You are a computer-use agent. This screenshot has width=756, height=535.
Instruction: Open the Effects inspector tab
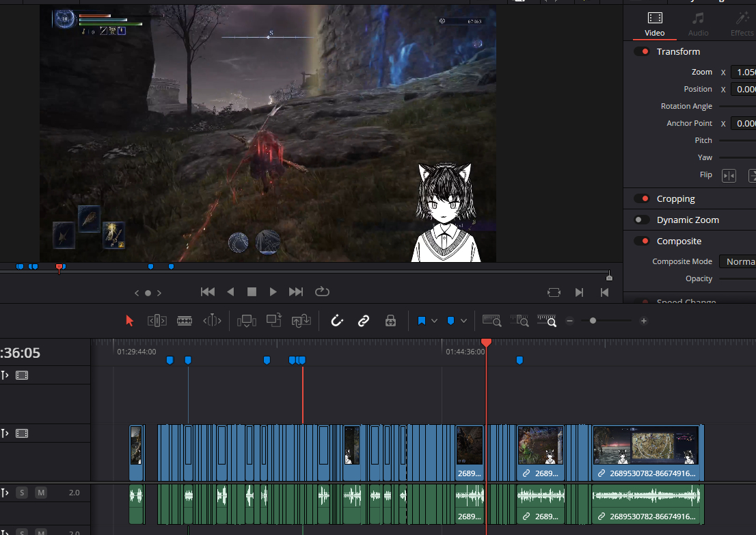click(742, 24)
